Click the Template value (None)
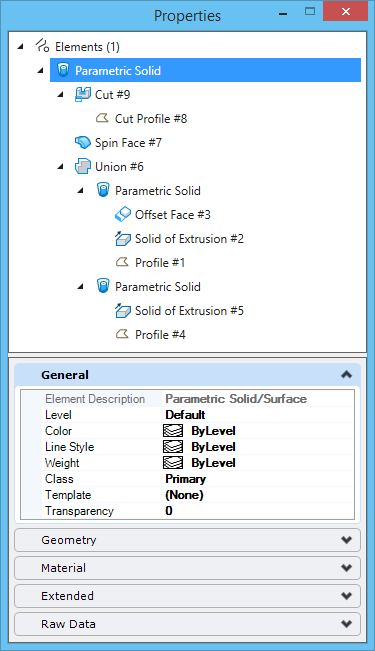The height and width of the screenshot is (651, 375). (184, 495)
